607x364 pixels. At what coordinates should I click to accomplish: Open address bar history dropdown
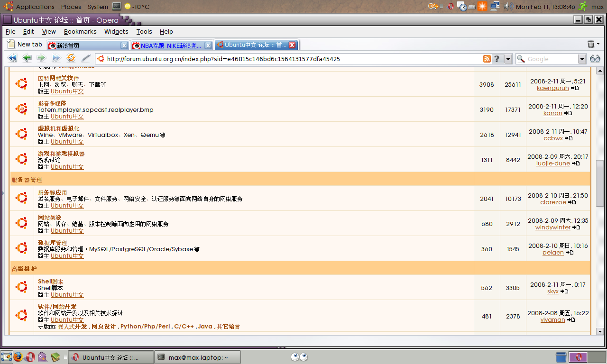tap(508, 59)
